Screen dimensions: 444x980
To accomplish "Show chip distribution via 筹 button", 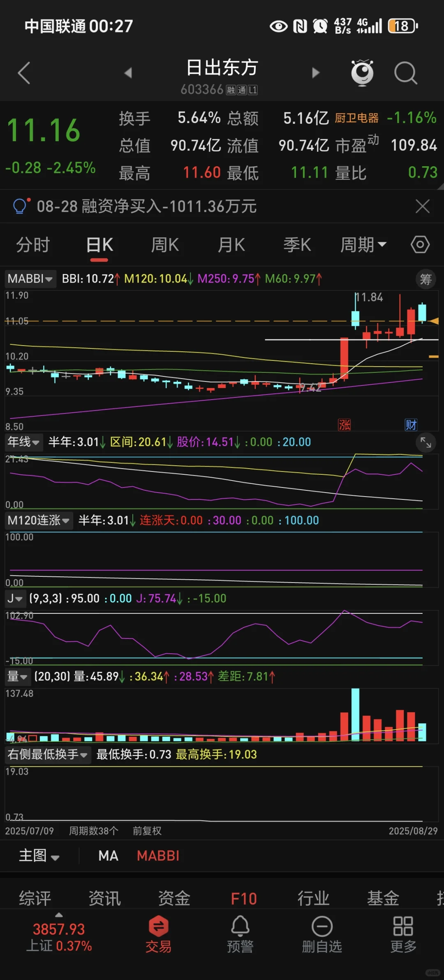I will coord(426,279).
